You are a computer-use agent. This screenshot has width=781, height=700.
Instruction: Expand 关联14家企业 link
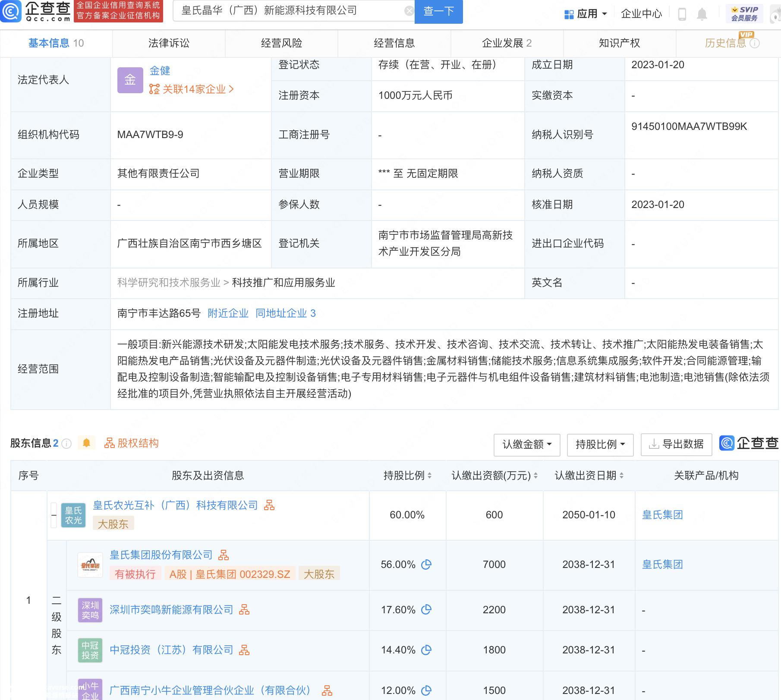pyautogui.click(x=191, y=89)
